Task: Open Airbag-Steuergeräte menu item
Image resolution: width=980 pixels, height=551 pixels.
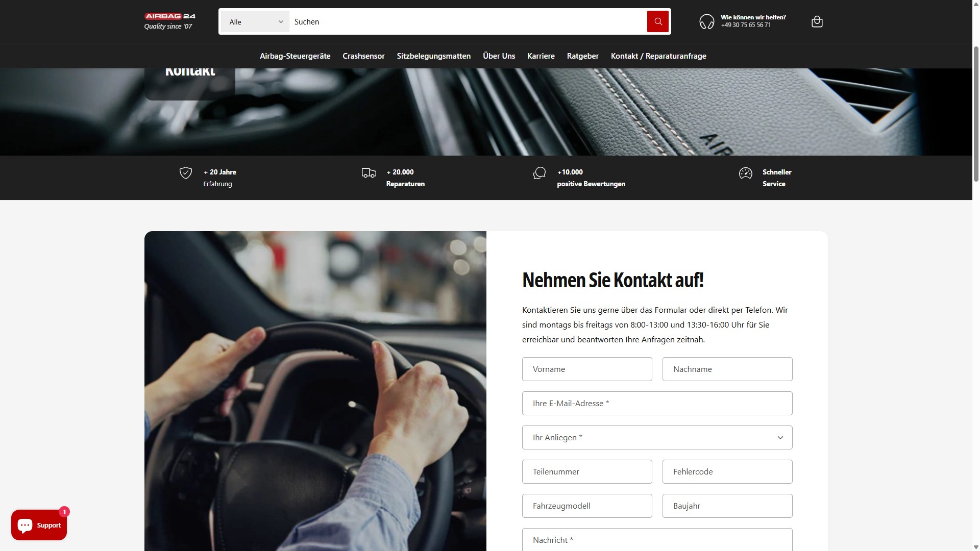Action: point(295,56)
